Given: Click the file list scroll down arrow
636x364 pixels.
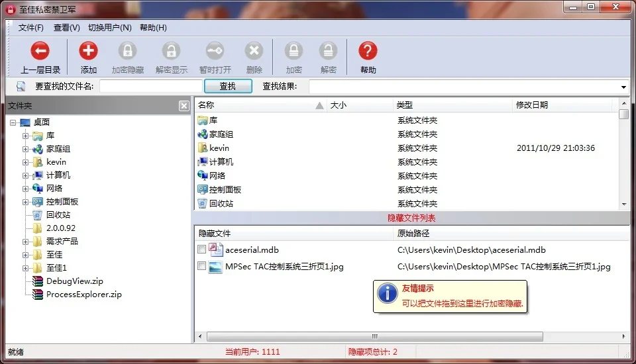Looking at the screenshot, I should tap(624, 205).
